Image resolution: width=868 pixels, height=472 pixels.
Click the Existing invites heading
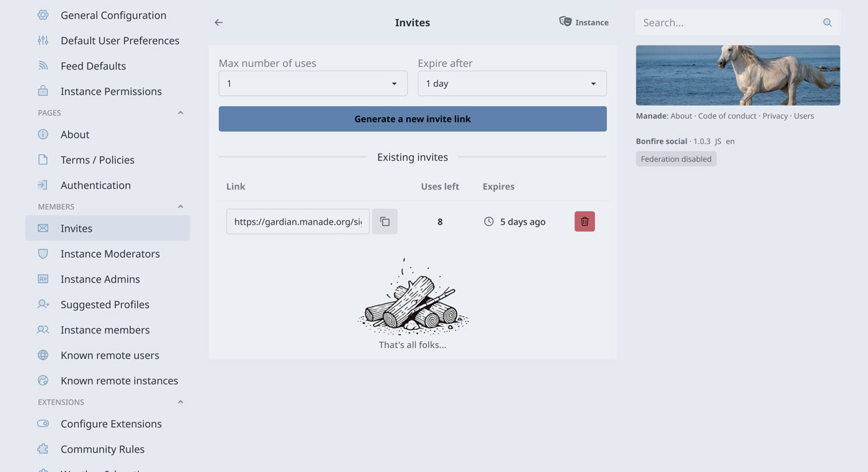413,157
